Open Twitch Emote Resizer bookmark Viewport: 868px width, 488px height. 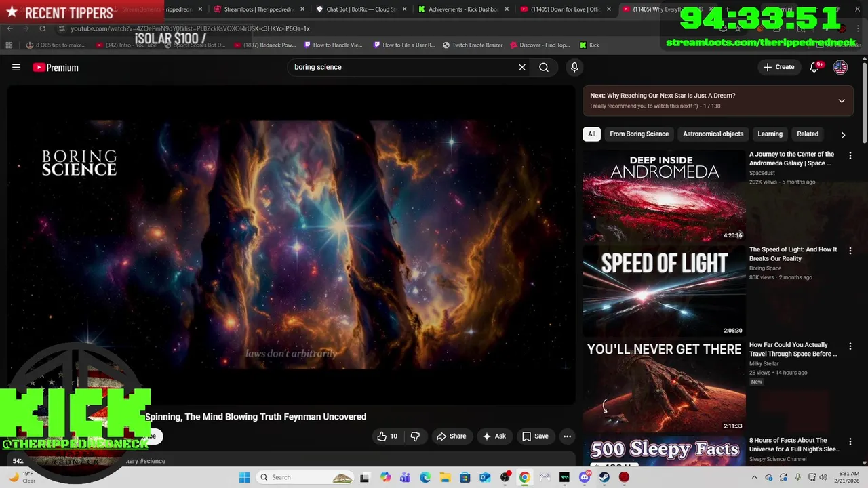pyautogui.click(x=473, y=45)
